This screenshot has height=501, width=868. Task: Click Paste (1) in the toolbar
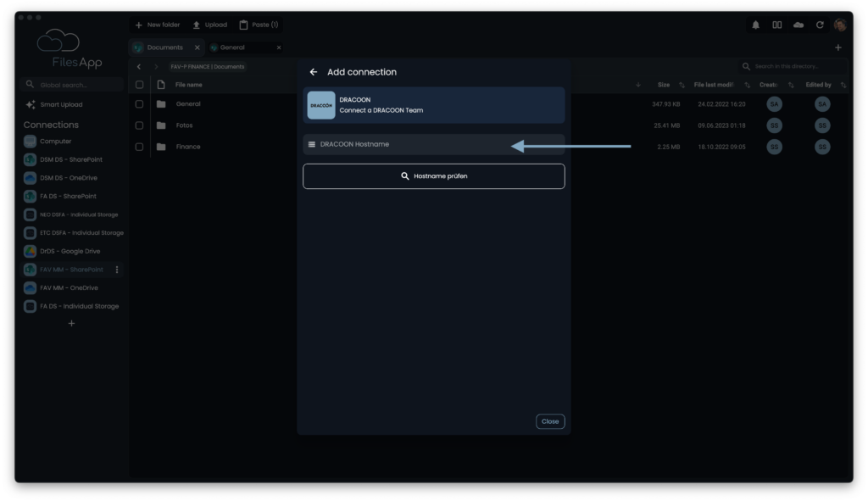(x=259, y=25)
